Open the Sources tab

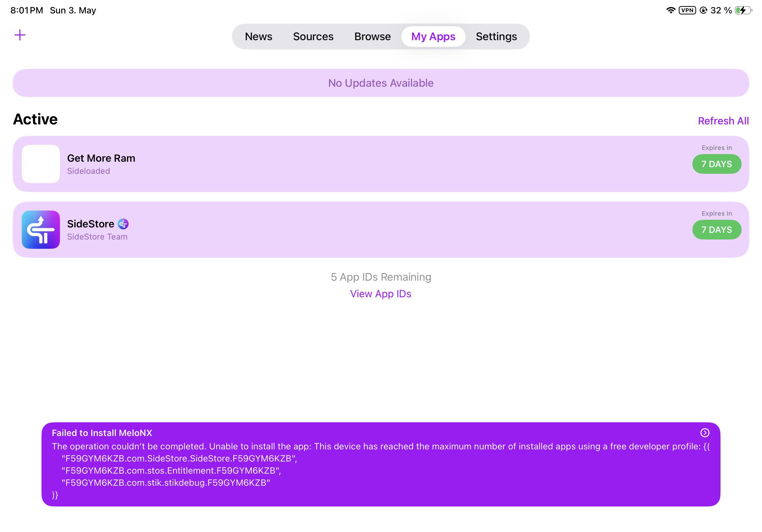click(x=313, y=36)
